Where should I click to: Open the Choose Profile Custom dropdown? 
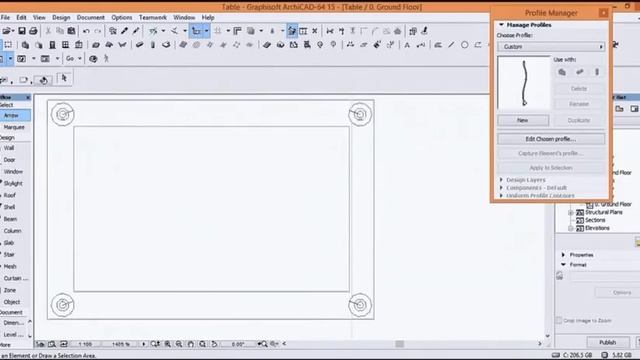551,47
